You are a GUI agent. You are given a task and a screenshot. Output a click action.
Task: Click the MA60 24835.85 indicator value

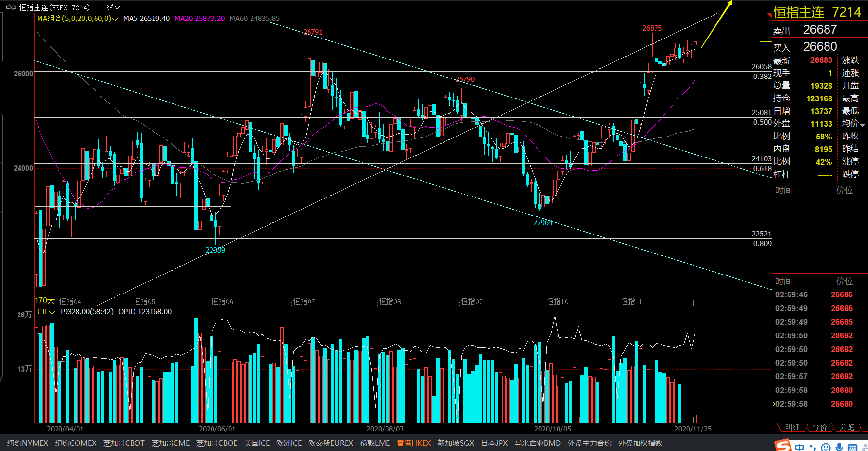click(254, 19)
